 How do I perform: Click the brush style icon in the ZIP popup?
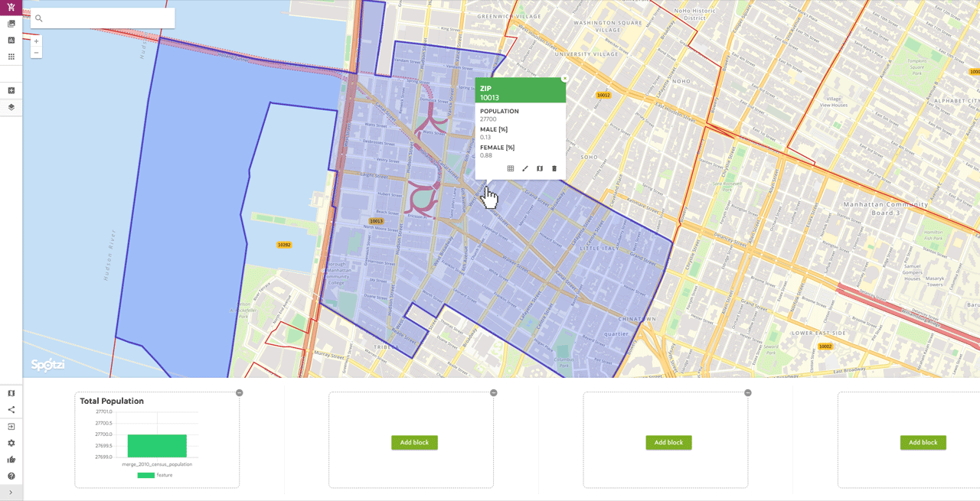coord(525,168)
